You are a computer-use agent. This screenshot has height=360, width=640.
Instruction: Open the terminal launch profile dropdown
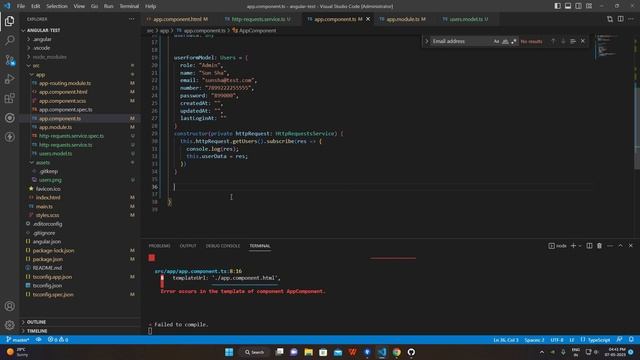tap(580, 246)
